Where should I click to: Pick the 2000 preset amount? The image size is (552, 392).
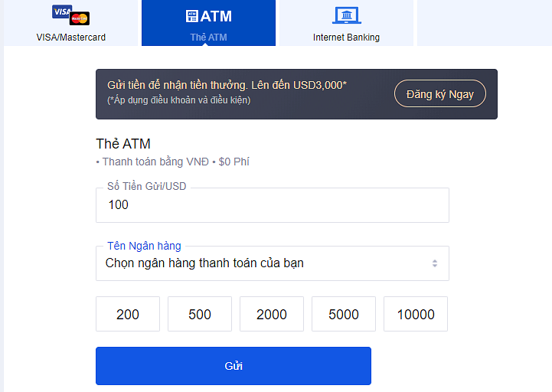click(x=272, y=315)
